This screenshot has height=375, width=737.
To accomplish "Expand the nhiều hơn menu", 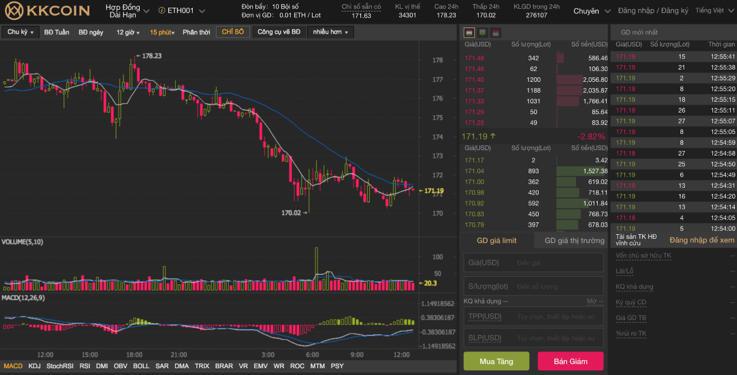I will 330,32.
